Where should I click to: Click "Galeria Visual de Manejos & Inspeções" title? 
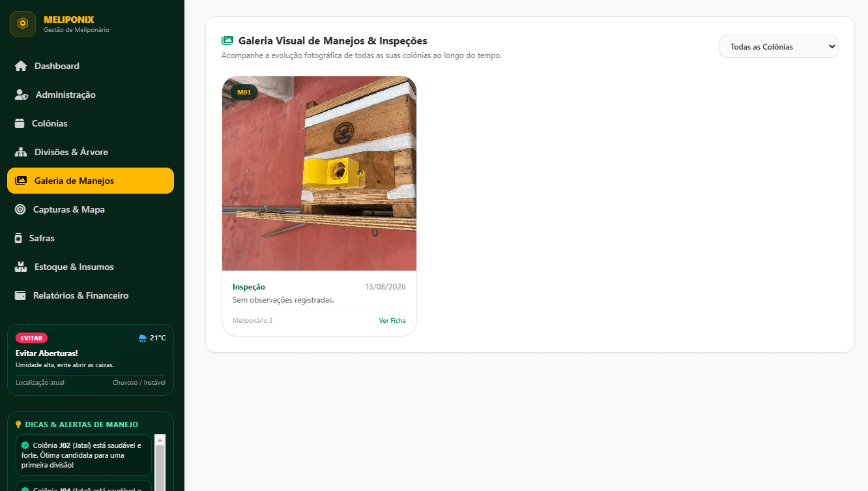(333, 41)
